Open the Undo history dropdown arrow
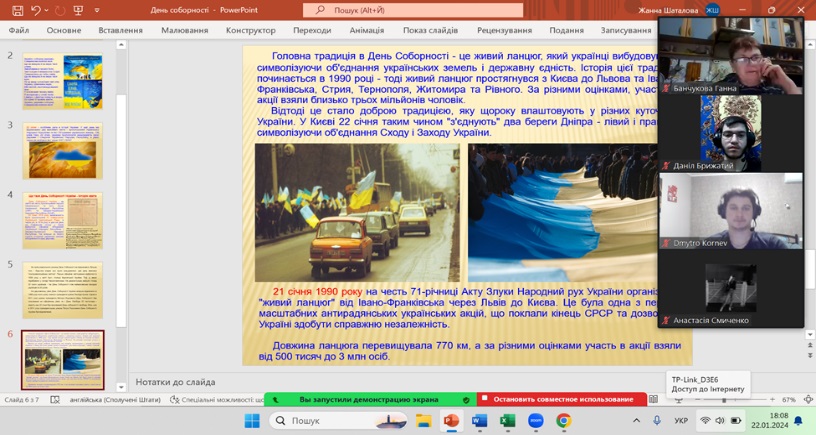This screenshot has height=435, width=816. click(46, 10)
